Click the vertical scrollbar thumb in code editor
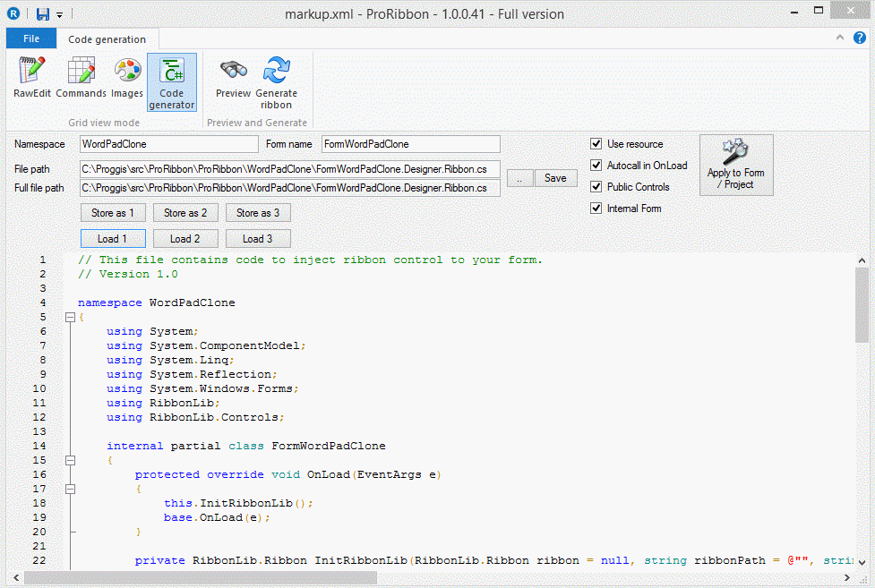 (862, 304)
